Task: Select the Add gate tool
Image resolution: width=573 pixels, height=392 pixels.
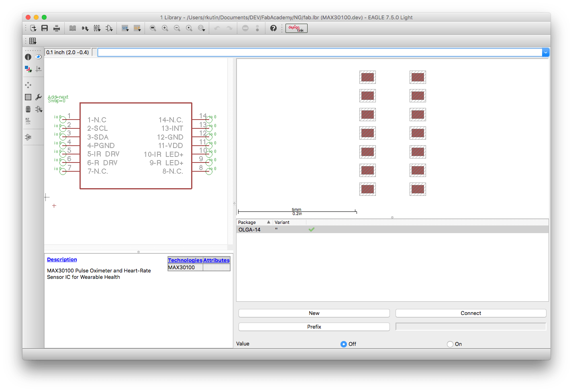Action: pos(39,109)
